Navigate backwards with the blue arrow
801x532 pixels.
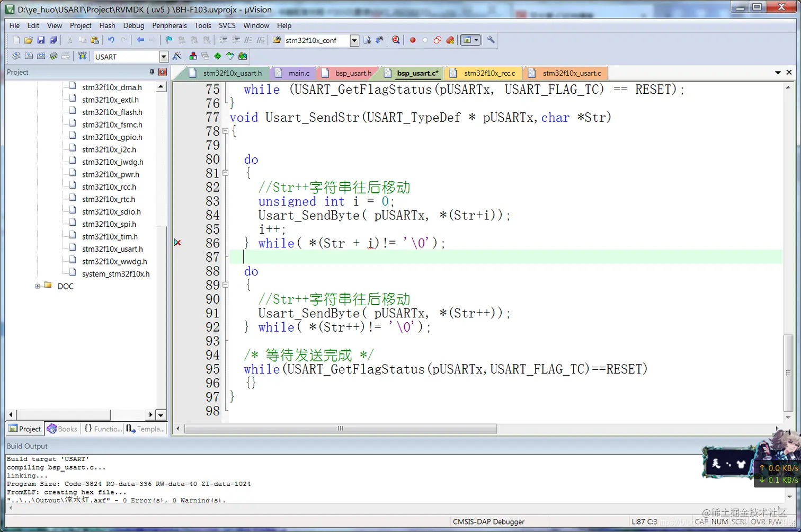pyautogui.click(x=140, y=40)
